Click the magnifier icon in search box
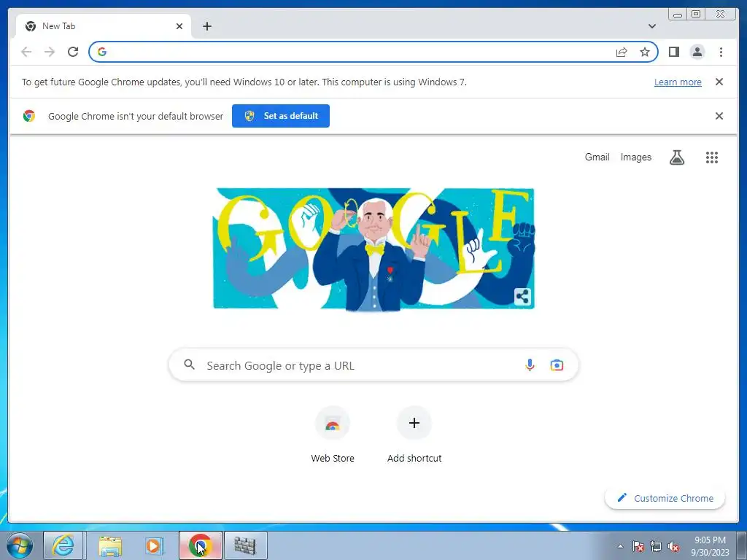The image size is (747, 560). 189,365
